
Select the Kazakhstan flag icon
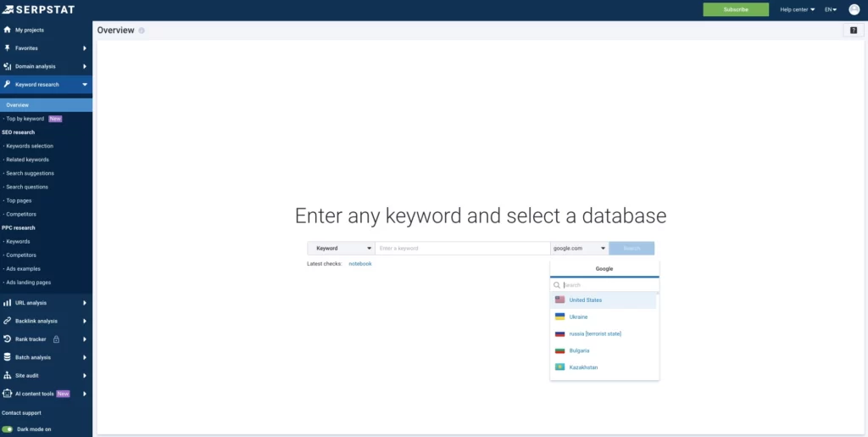[559, 367]
